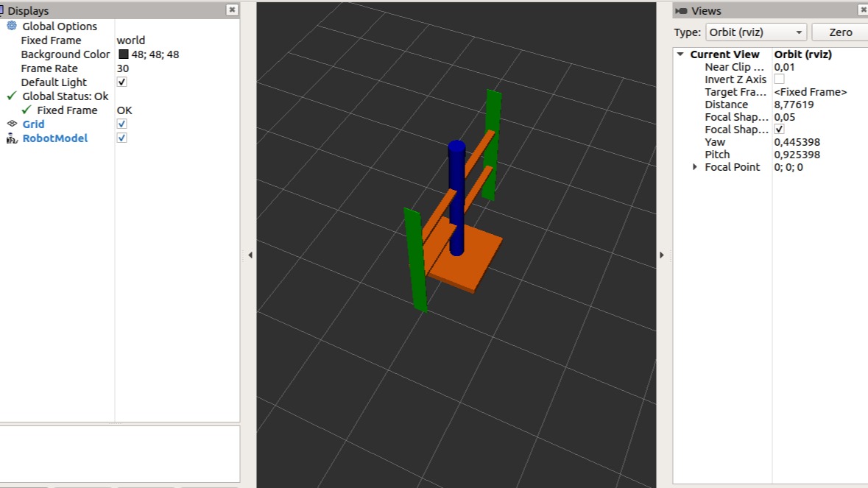
Task: Edit the Yaw value 0,445398
Action: [x=797, y=142]
